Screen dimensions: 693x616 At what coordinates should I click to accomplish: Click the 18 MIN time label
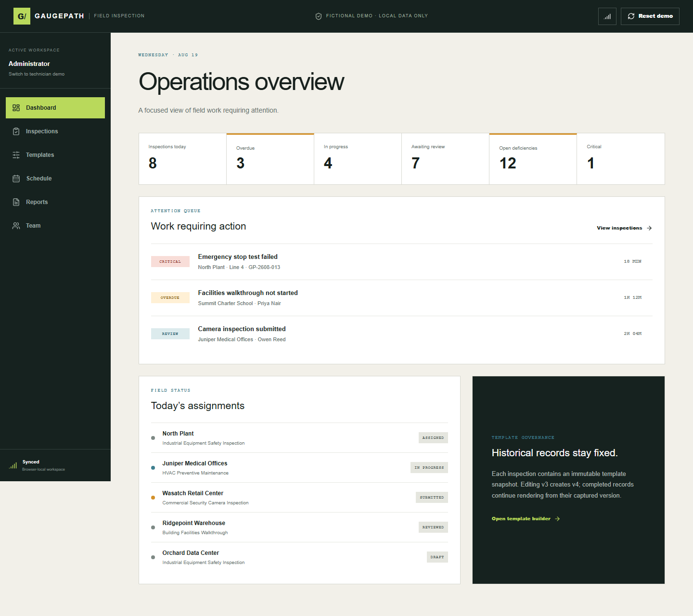click(x=632, y=262)
